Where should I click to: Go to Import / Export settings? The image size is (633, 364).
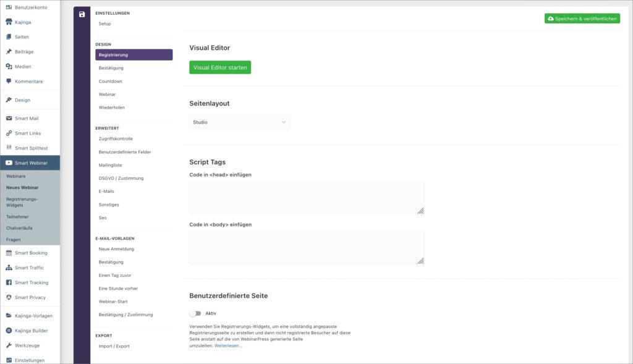(x=114, y=346)
